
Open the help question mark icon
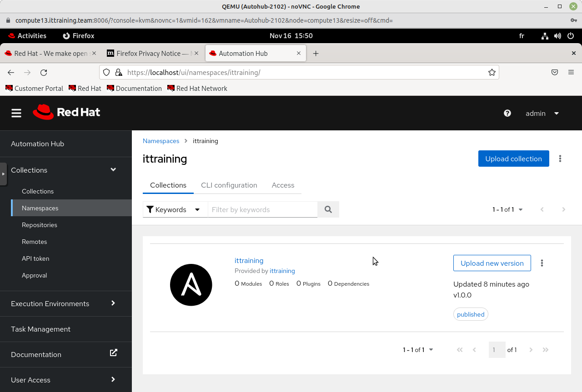tap(507, 113)
